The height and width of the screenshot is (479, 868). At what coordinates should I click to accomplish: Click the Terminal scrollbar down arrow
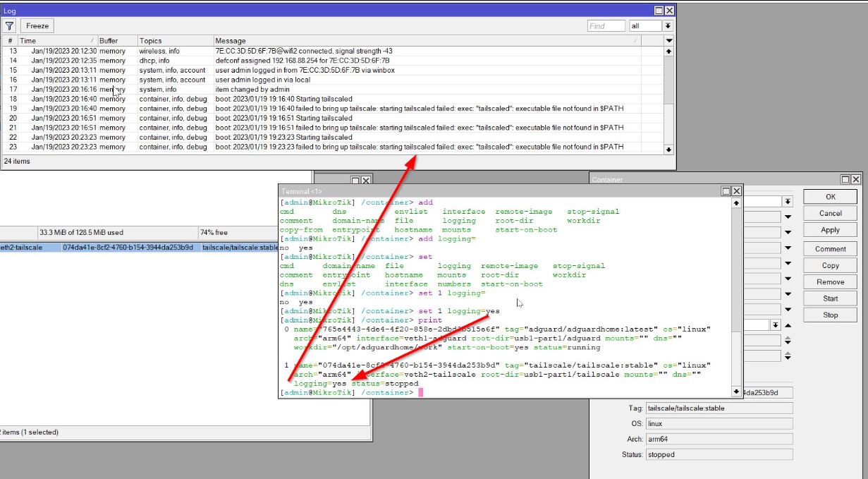[x=738, y=392]
